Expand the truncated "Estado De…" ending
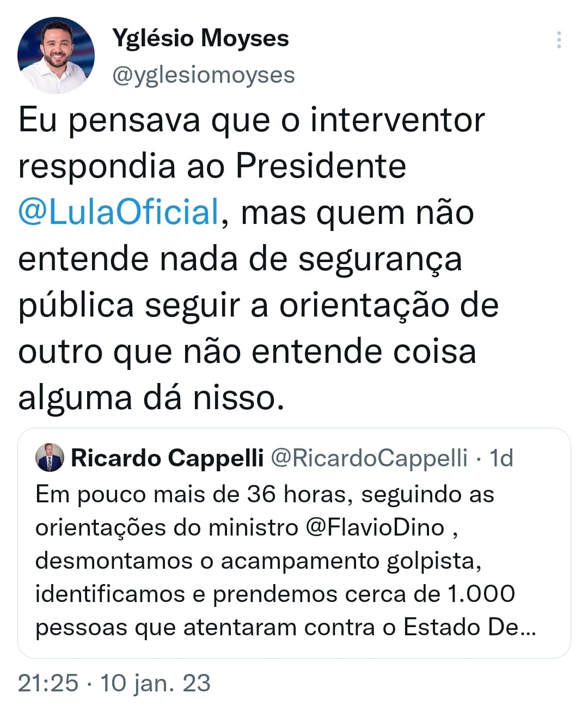This screenshot has height=711, width=588. (x=470, y=628)
